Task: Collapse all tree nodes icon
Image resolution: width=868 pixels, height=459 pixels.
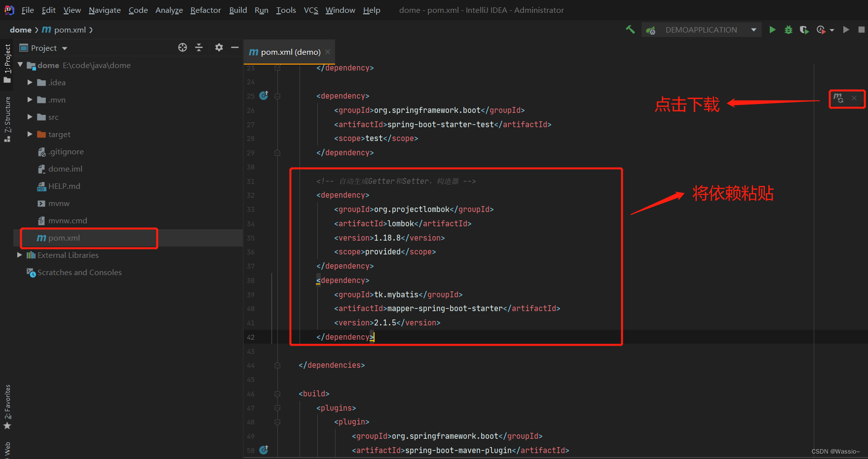Action: tap(199, 47)
